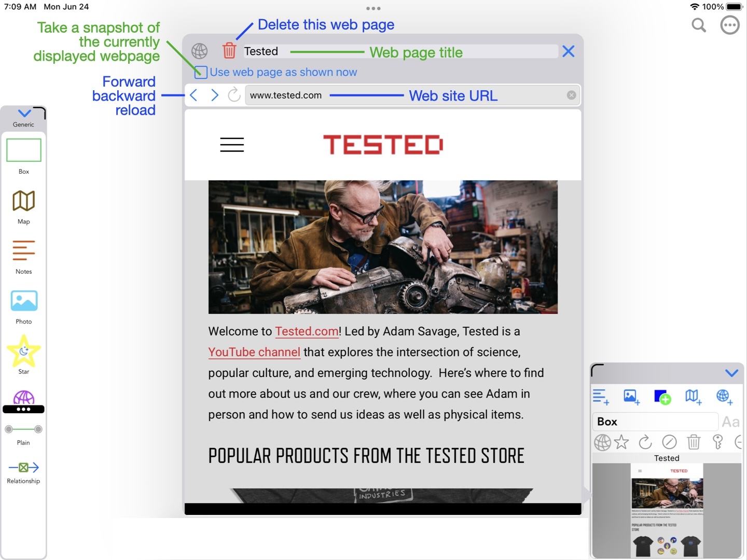Open the Tested.com link in welcome text
The image size is (747, 560).
pos(307,331)
